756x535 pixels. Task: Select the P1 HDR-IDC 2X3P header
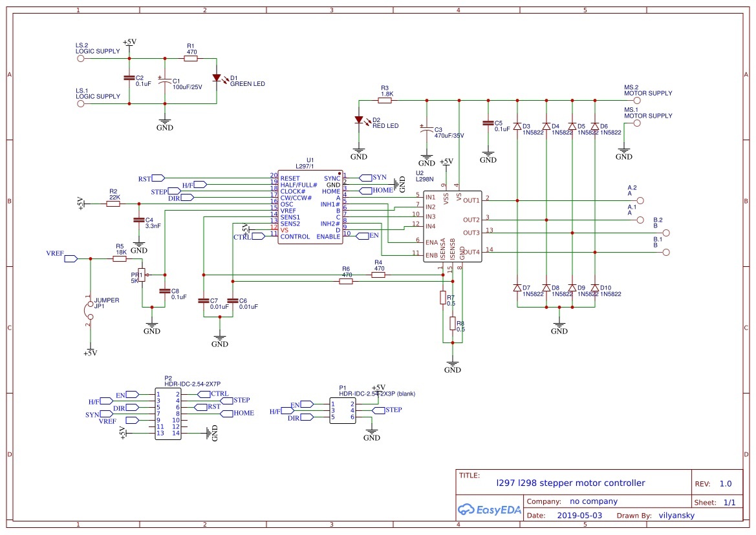[342, 411]
